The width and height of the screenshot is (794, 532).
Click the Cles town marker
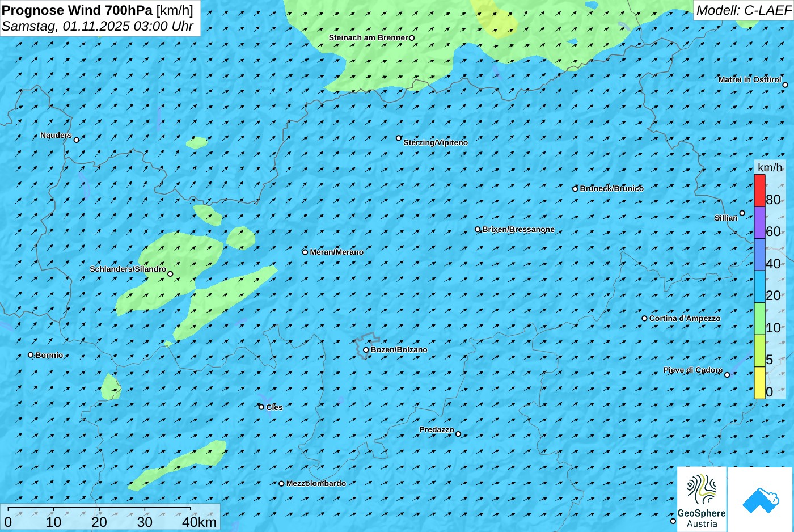(261, 407)
